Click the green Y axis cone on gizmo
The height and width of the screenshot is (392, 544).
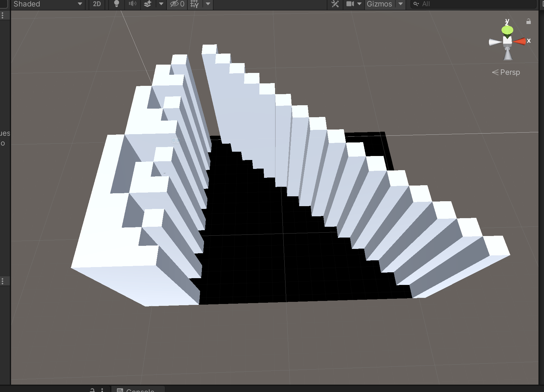pyautogui.click(x=507, y=30)
